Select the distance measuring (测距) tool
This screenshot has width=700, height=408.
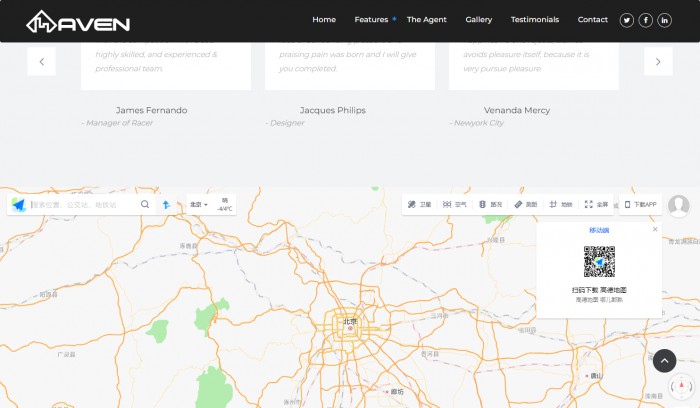point(525,204)
